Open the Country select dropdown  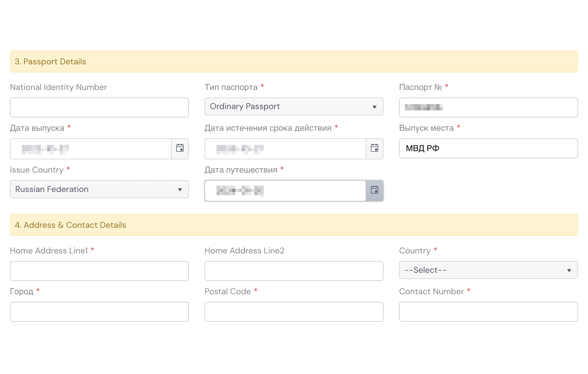pos(488,270)
